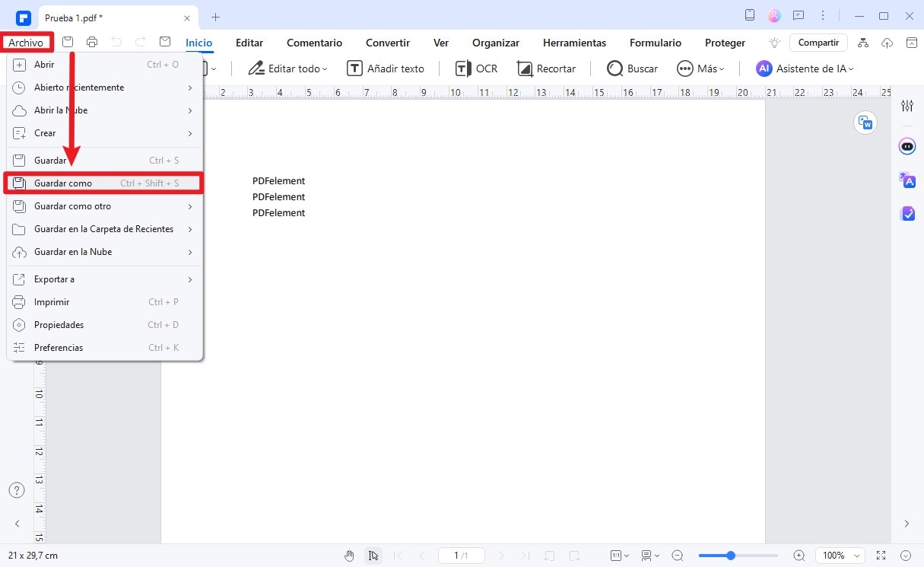Open the three-dot menu in title bar
Image resolution: width=924 pixels, height=567 pixels.
click(823, 15)
